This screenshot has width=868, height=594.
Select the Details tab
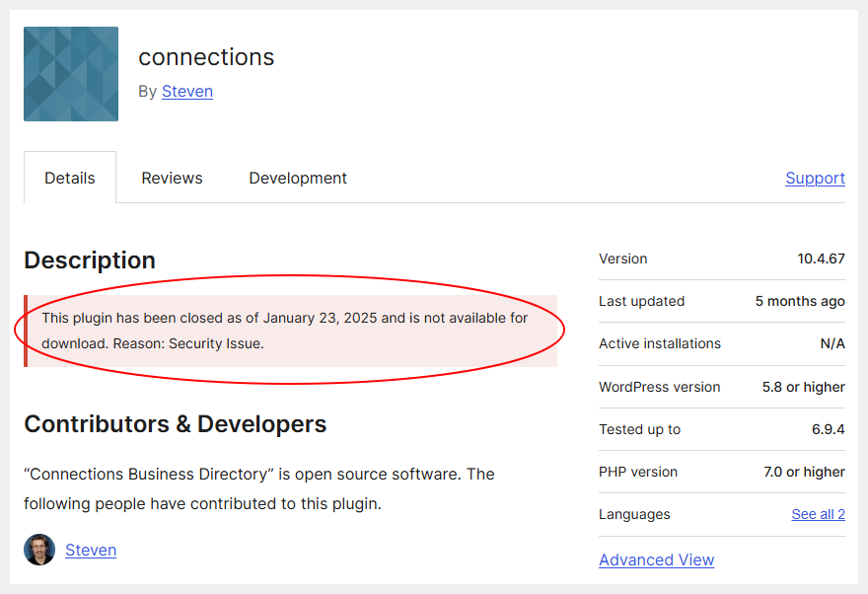[70, 178]
